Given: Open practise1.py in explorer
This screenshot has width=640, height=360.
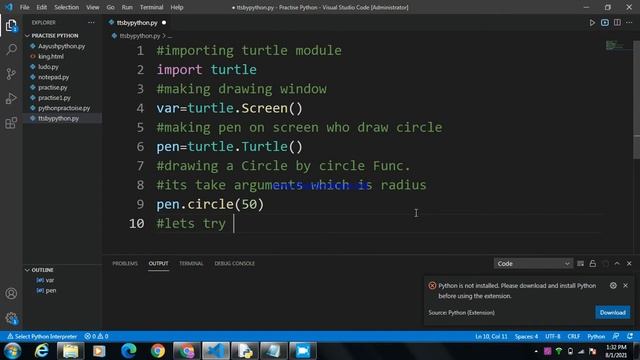Looking at the screenshot, I should (x=54, y=98).
